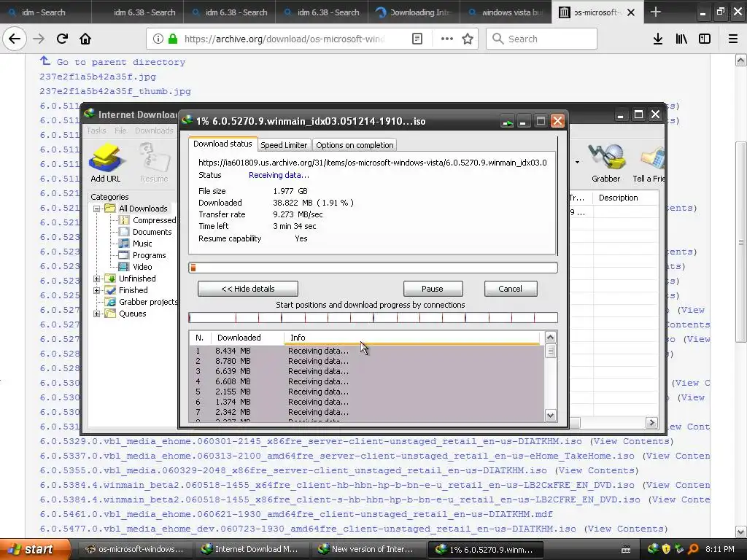Select Grabber projects in categories
The height and width of the screenshot is (560, 747).
[148, 302]
